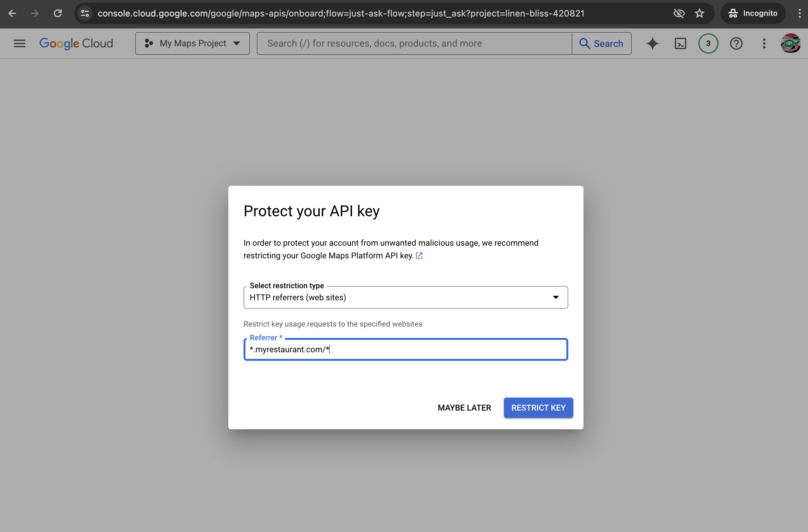Screen dimensions: 808x532
Task: Open your account profile avatar
Action: (791, 43)
